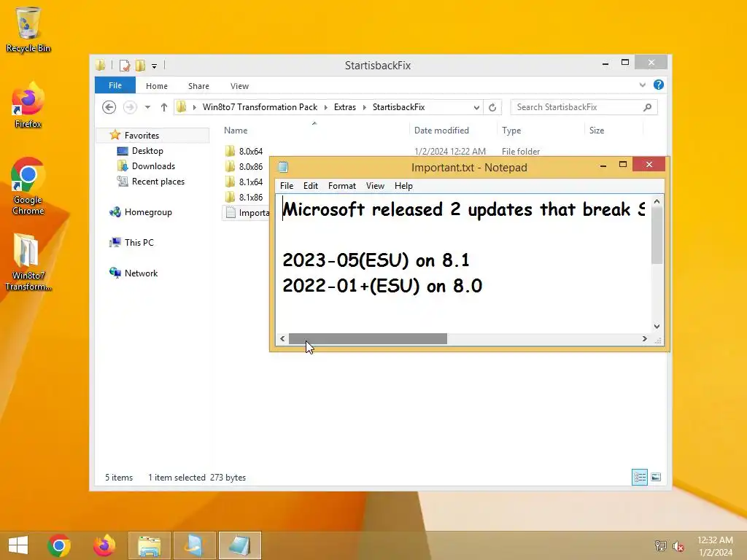Click Properties quick access toolbar icon
Image resolution: width=747 pixels, height=560 pixels.
[125, 65]
